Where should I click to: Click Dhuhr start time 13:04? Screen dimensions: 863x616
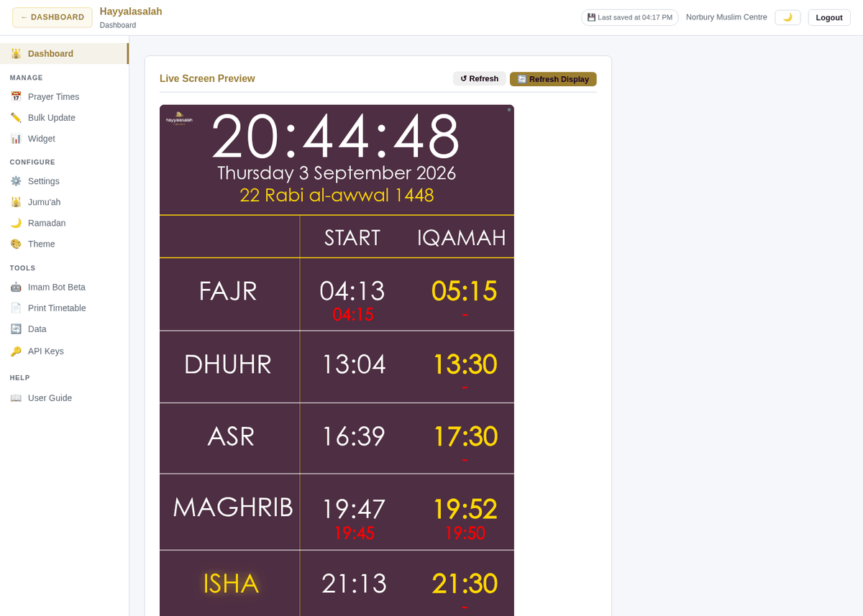[353, 364]
